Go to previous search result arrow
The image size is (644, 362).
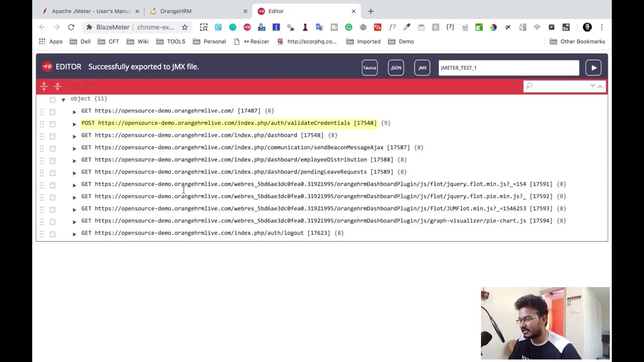(600, 86)
